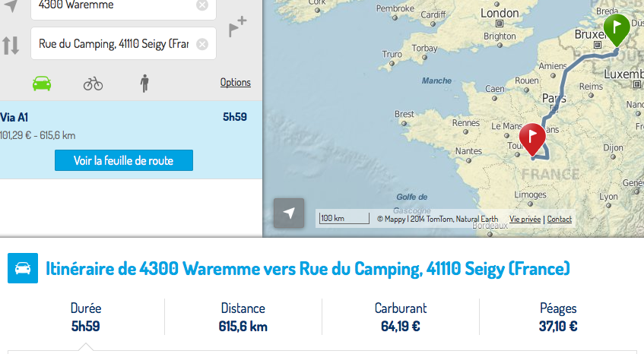Add a waypoint with flag-plus icon
Image resolution: width=644 pixels, height=354 pixels.
pos(237,26)
